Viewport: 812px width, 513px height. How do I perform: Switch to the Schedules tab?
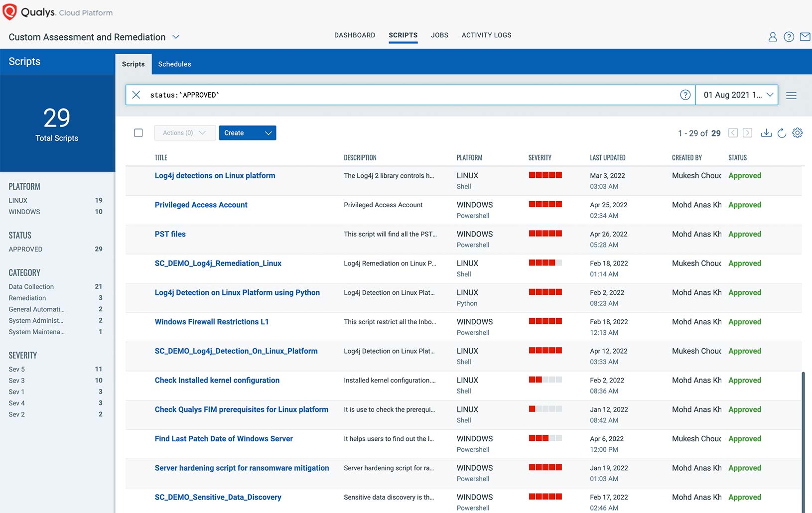(x=174, y=64)
